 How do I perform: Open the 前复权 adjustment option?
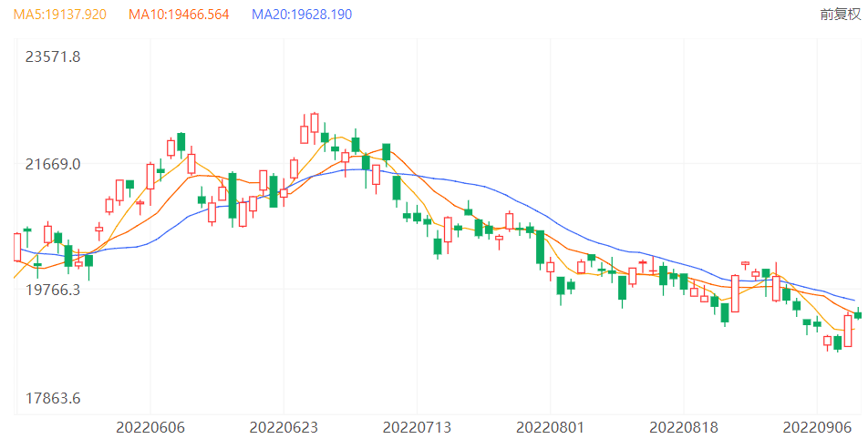(840, 15)
